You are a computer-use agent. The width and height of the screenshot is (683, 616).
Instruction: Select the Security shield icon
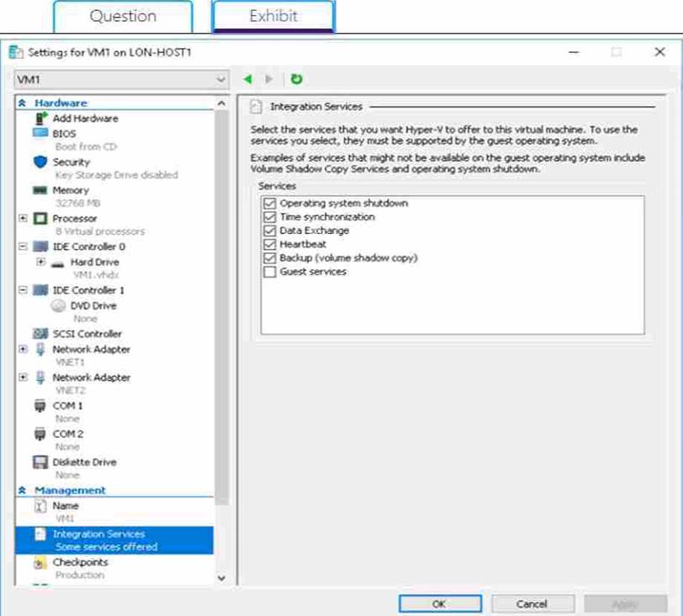click(x=40, y=162)
